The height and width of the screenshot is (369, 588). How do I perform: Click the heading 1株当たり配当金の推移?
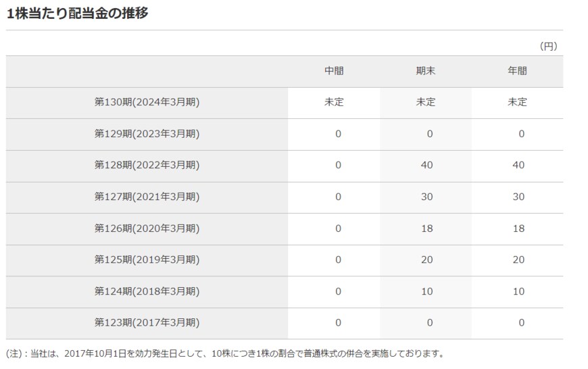click(77, 13)
